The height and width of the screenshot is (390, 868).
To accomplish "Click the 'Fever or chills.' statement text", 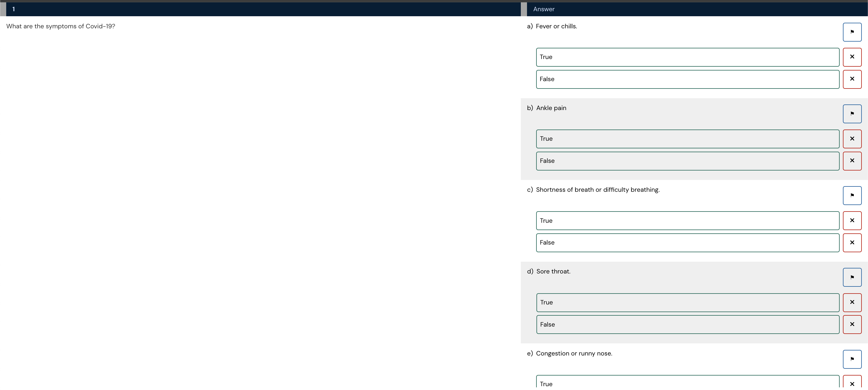I will point(556,26).
